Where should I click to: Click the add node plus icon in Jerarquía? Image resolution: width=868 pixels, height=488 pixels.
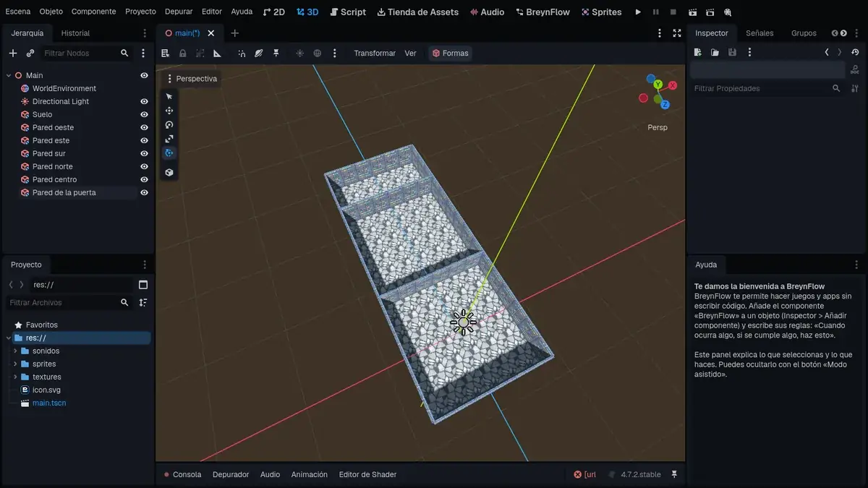point(12,53)
